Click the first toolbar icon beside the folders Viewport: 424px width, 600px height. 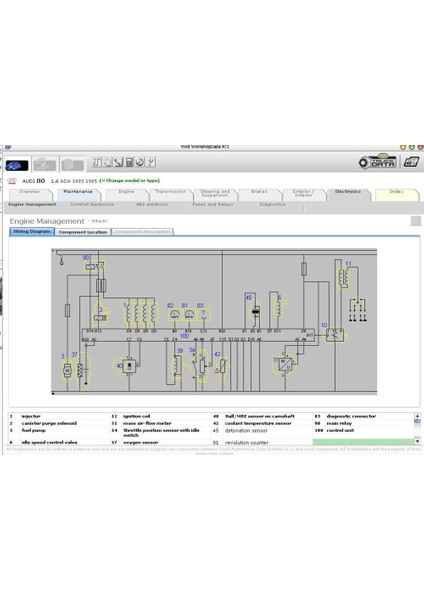pos(97,162)
